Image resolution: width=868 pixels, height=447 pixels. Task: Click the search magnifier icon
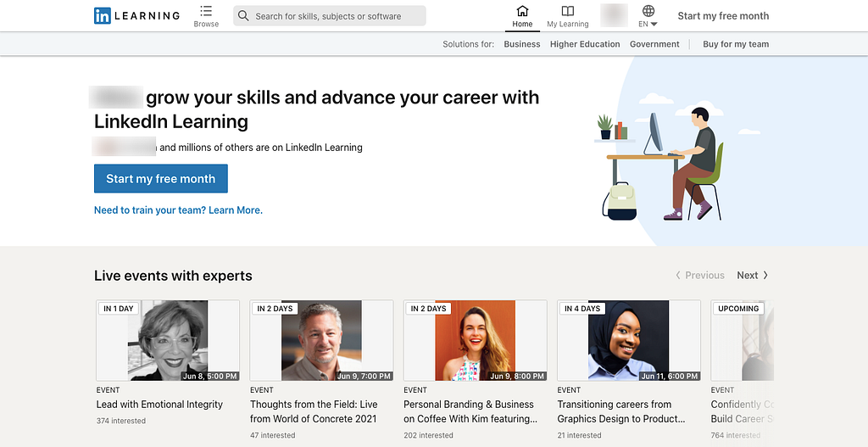[243, 15]
